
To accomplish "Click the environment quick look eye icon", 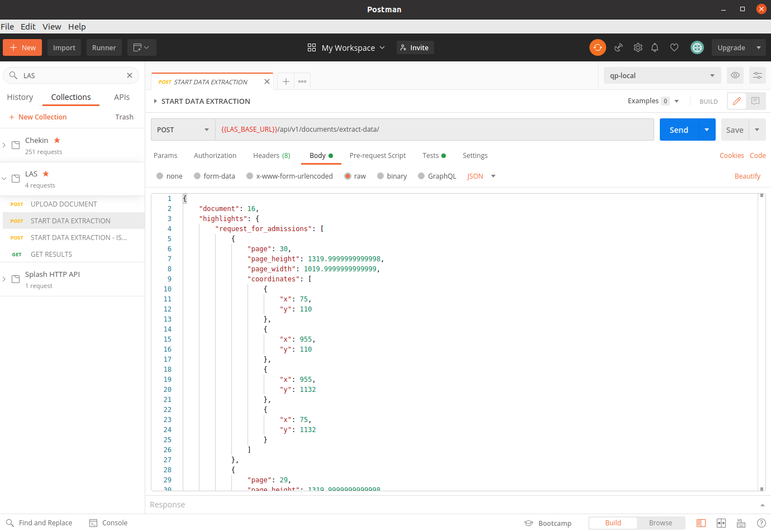I will pos(735,75).
